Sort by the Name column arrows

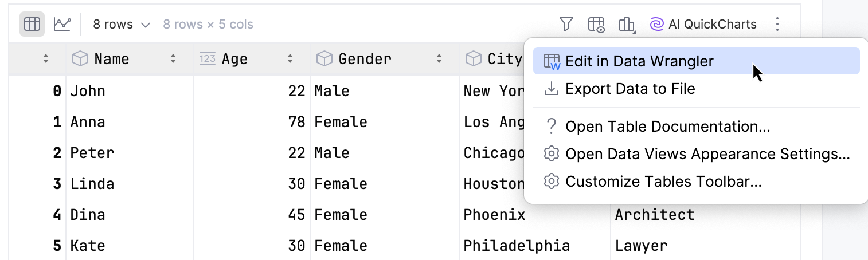173,58
